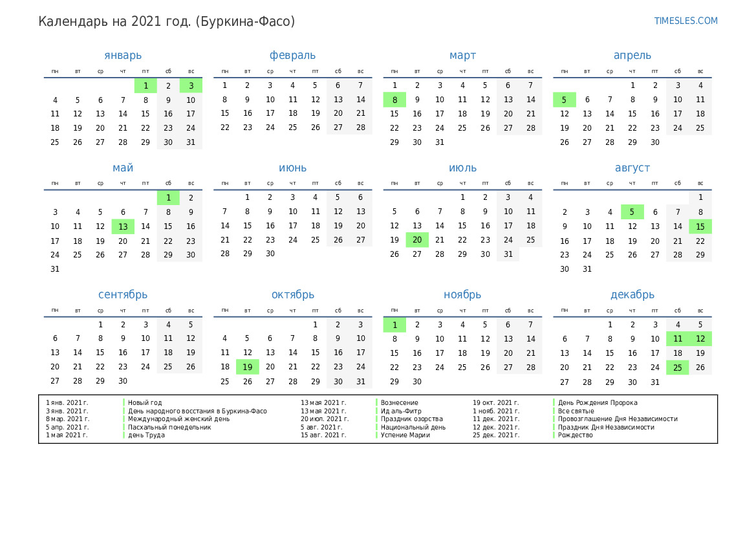
Task: Select "День Рождения Пророка" legend entry
Action: [598, 403]
